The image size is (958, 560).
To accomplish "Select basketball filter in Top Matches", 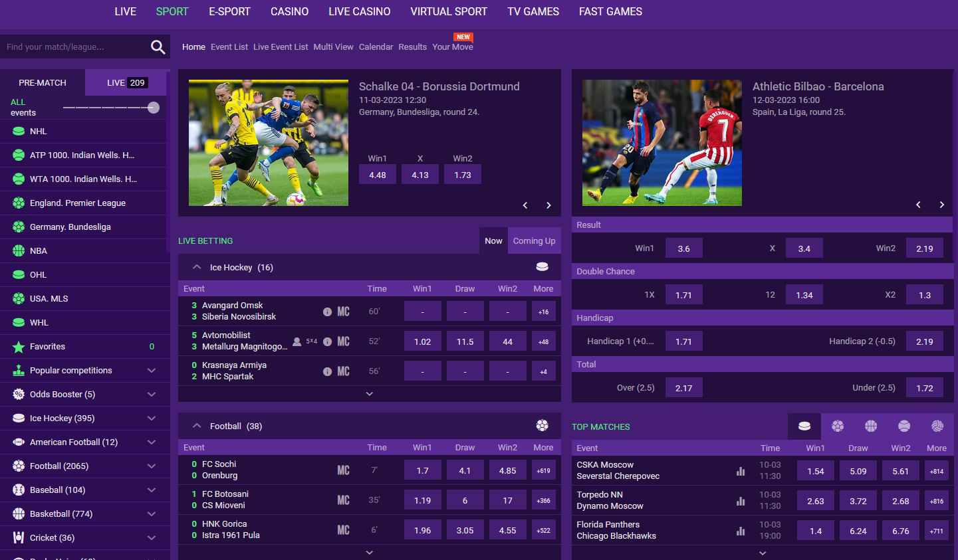I will click(871, 426).
